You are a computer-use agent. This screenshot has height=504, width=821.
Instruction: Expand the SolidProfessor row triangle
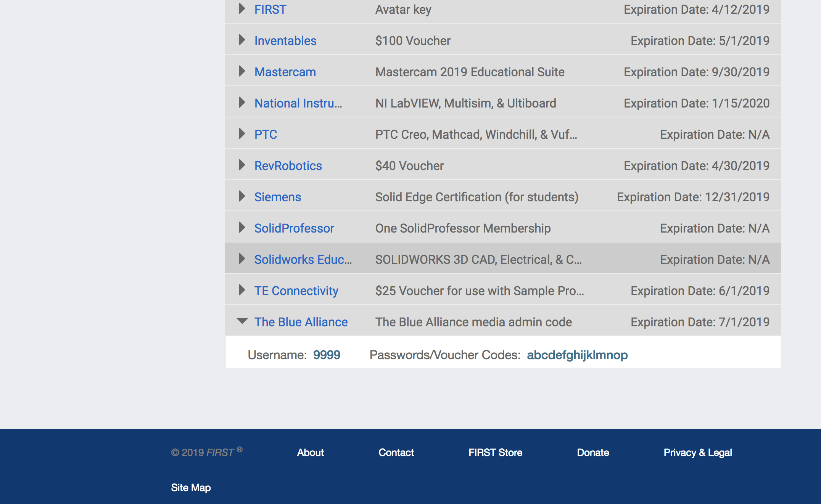pos(241,228)
